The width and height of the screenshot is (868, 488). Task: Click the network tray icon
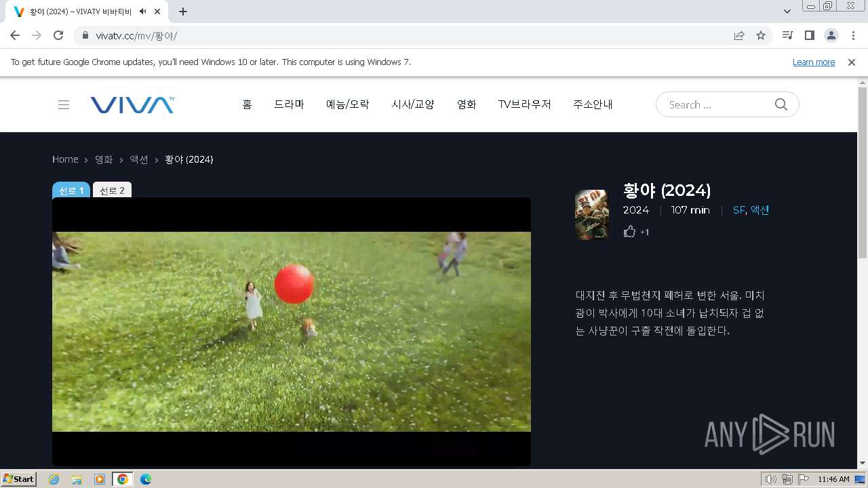coord(787,479)
